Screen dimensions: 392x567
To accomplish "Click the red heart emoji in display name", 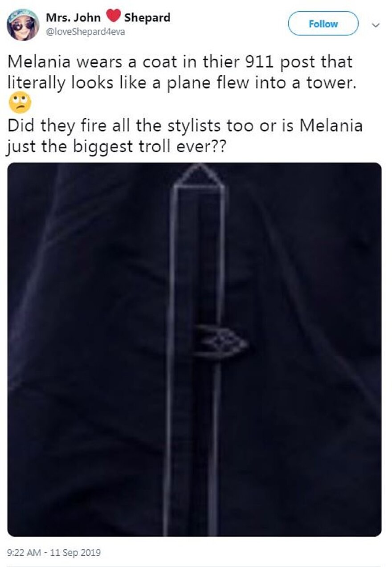I will [114, 16].
